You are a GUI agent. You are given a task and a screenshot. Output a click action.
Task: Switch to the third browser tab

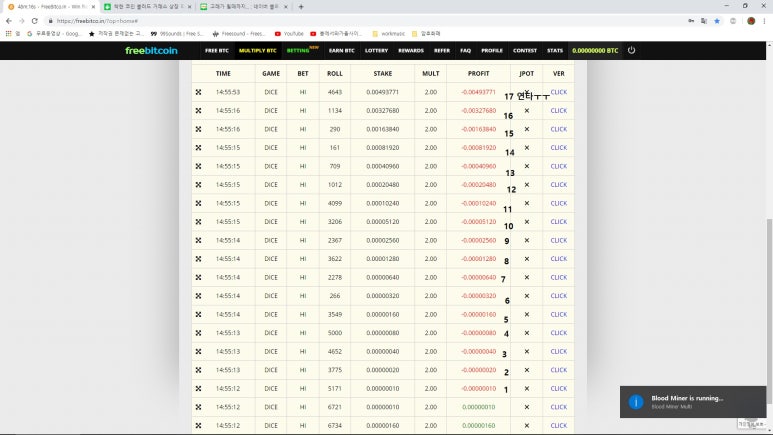pos(244,7)
